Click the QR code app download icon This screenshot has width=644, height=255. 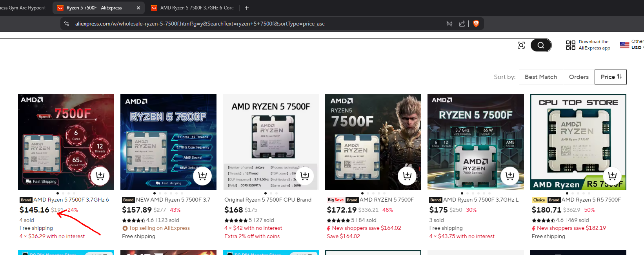click(x=571, y=45)
